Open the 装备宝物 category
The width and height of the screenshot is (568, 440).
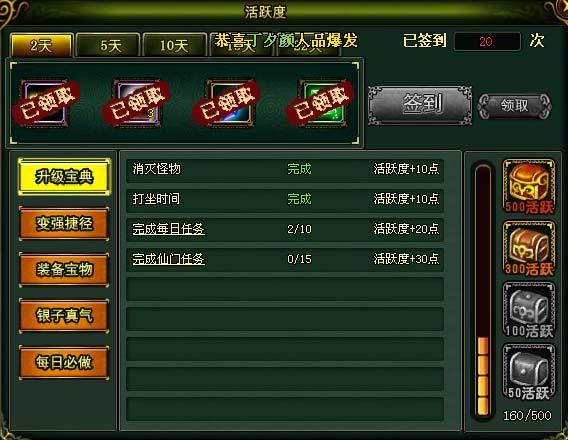[x=64, y=269]
